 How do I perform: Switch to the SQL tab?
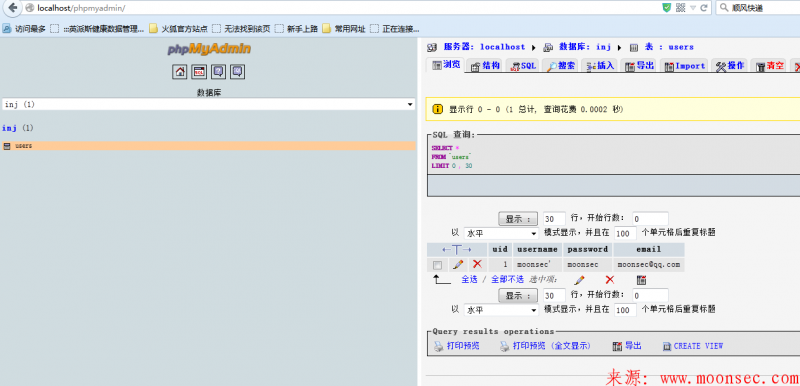[x=523, y=65]
